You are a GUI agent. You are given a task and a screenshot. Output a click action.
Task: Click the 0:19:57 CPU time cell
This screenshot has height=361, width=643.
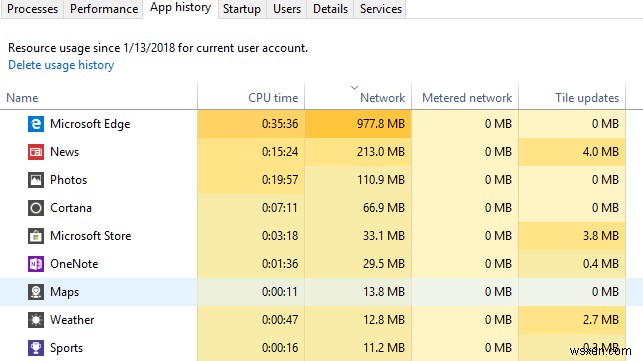click(251, 180)
